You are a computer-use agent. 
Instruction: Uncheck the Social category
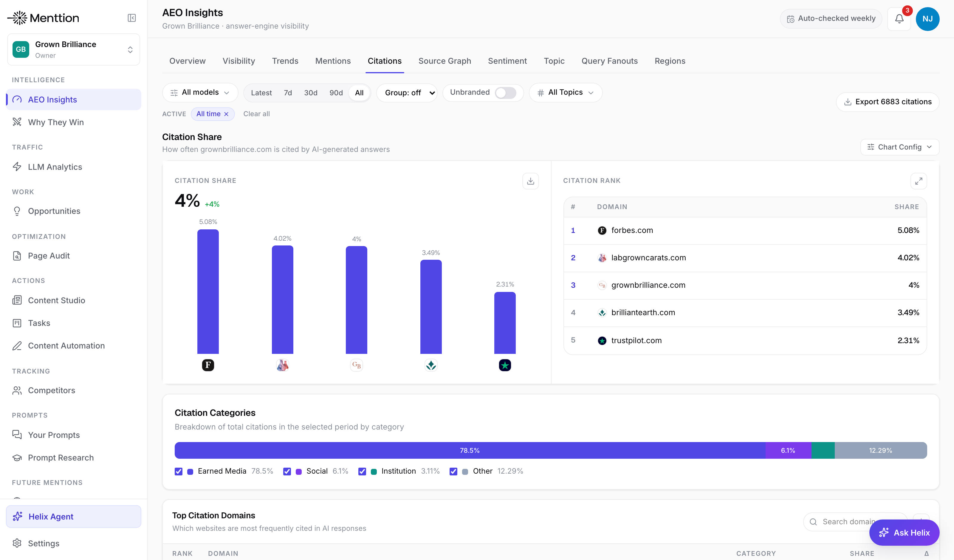(287, 472)
